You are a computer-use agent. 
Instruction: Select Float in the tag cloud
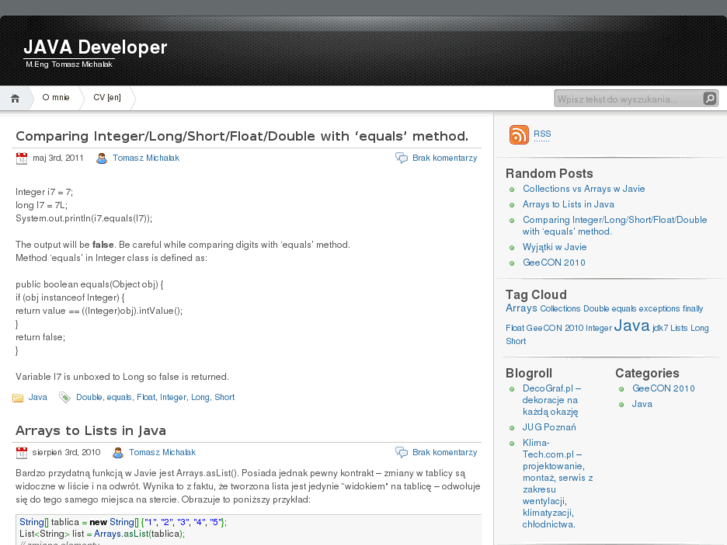pos(515,328)
